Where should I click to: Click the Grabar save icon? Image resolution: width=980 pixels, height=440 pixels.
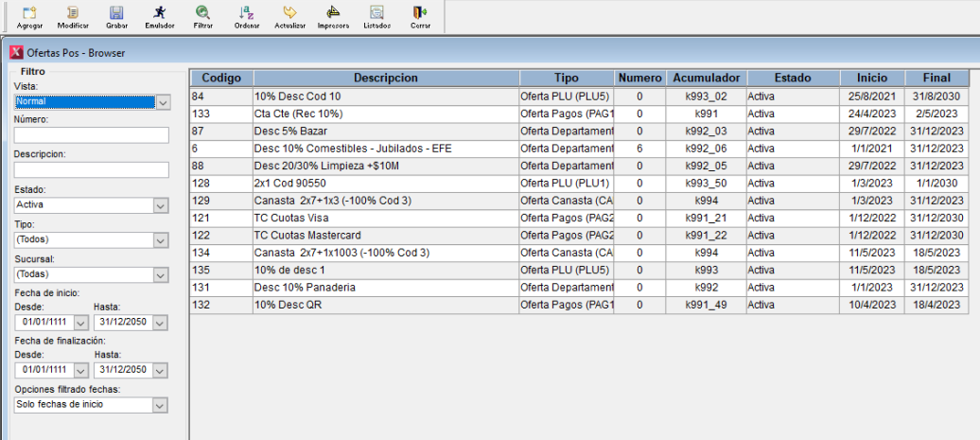point(116,14)
